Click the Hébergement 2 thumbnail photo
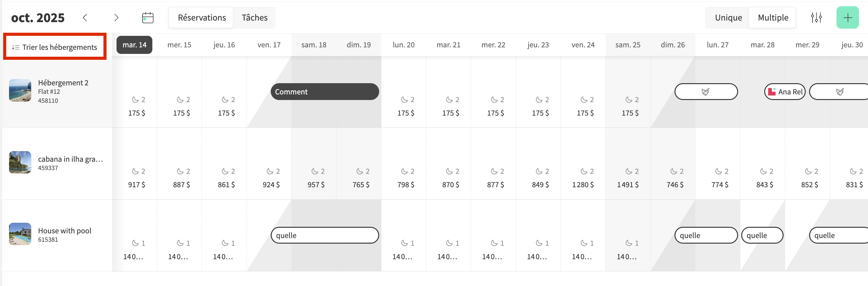Image resolution: width=868 pixels, height=286 pixels. coord(20,90)
